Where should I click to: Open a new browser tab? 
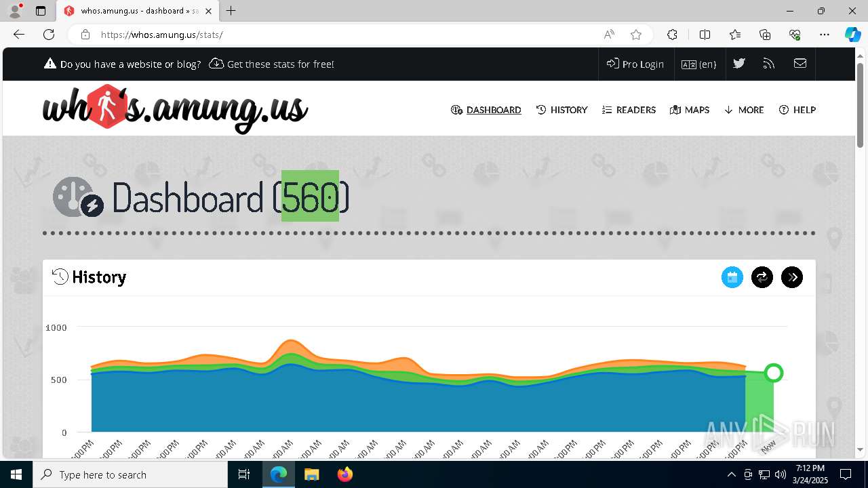(x=231, y=11)
